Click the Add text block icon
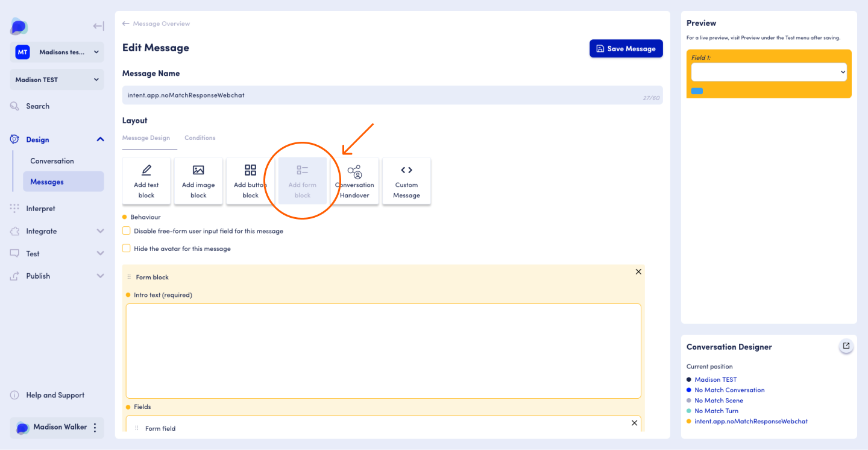 click(146, 171)
